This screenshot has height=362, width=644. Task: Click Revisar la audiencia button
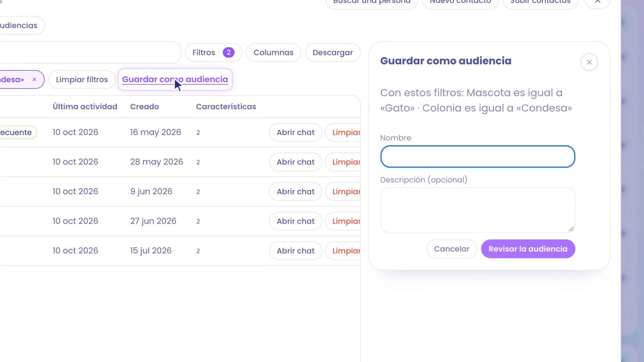528,249
